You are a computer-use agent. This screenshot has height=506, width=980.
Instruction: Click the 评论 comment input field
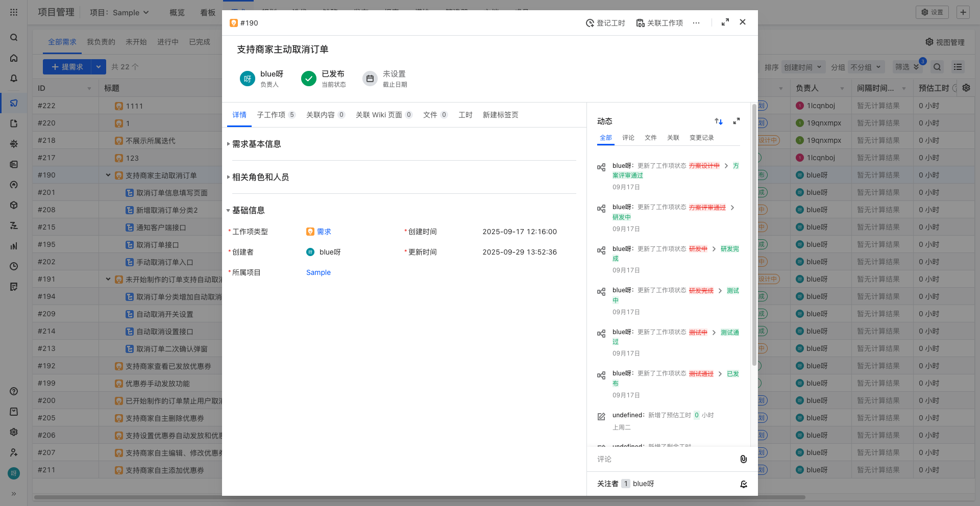point(664,459)
